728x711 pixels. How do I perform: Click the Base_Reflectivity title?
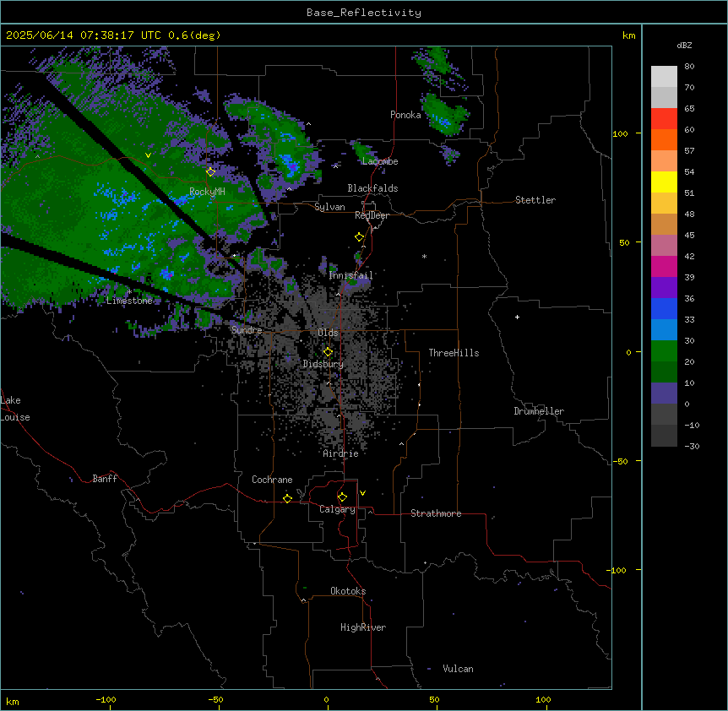(x=364, y=13)
